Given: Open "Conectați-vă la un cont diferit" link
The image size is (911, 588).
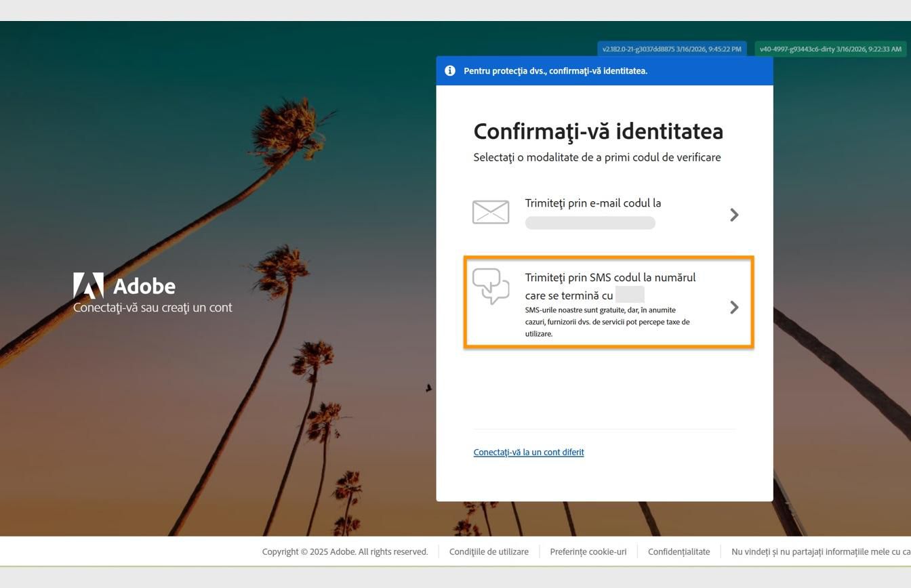Looking at the screenshot, I should pyautogui.click(x=529, y=452).
